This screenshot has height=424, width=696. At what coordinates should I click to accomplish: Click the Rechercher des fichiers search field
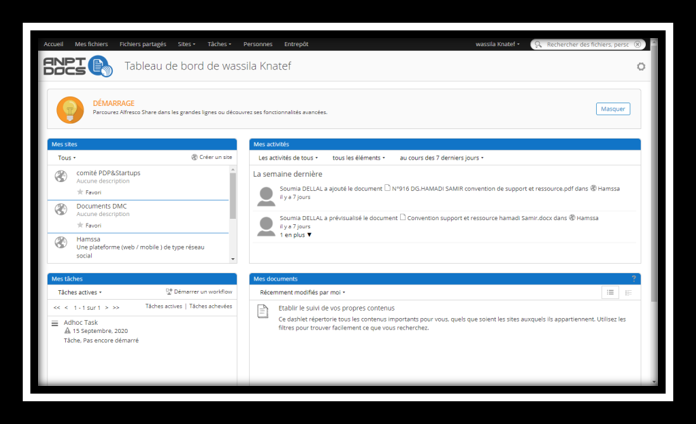tap(587, 44)
